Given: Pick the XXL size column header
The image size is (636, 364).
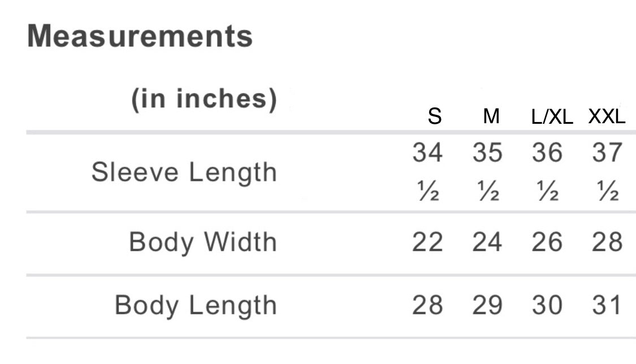Looking at the screenshot, I should pos(607,116).
